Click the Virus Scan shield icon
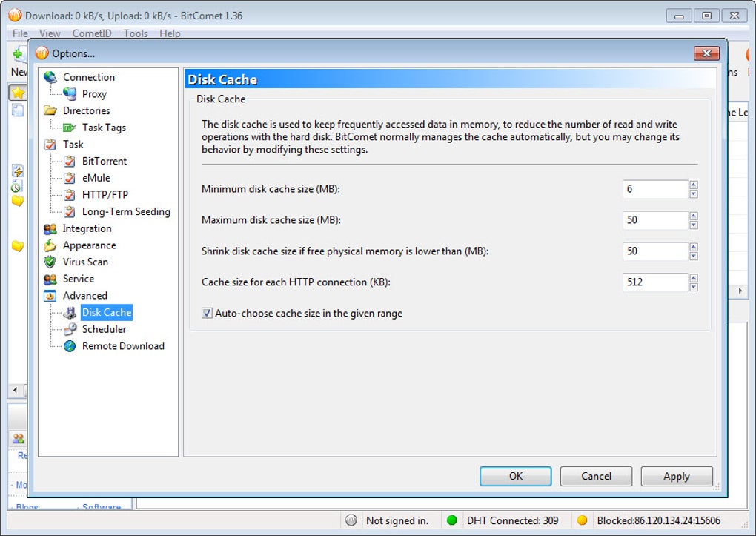This screenshot has height=536, width=756. (x=50, y=262)
